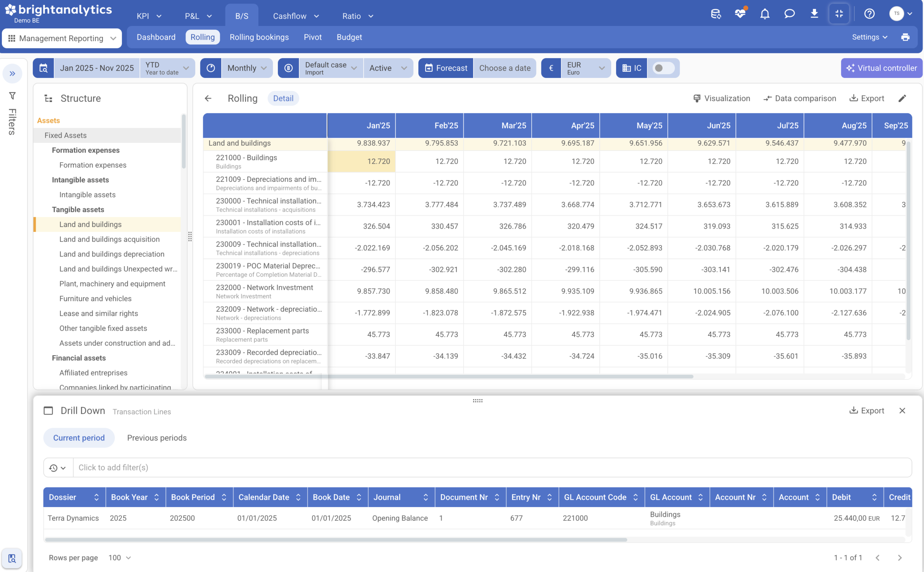Export the Drill Down transaction lines

867,411
